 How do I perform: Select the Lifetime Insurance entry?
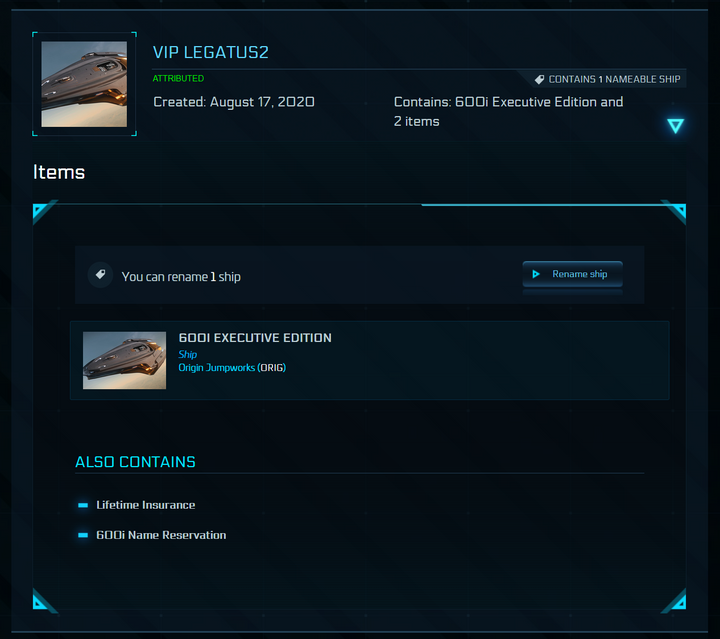point(146,505)
